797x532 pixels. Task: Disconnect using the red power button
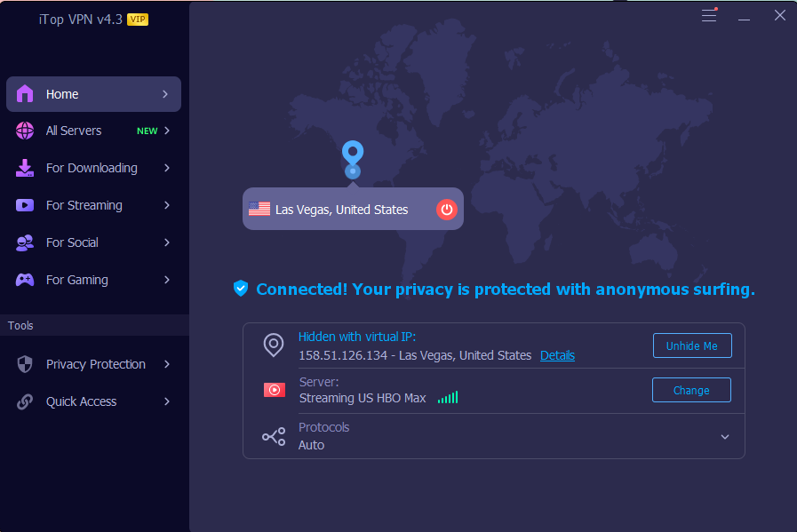click(447, 210)
